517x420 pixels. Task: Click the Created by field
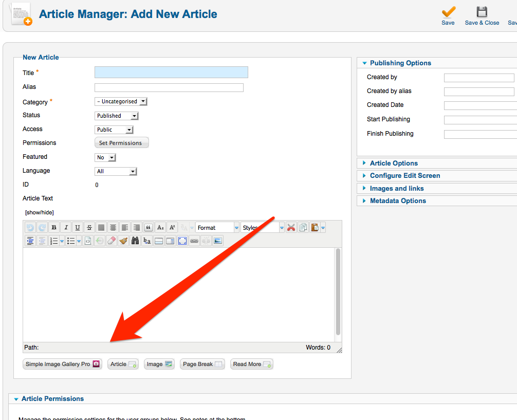click(x=479, y=78)
